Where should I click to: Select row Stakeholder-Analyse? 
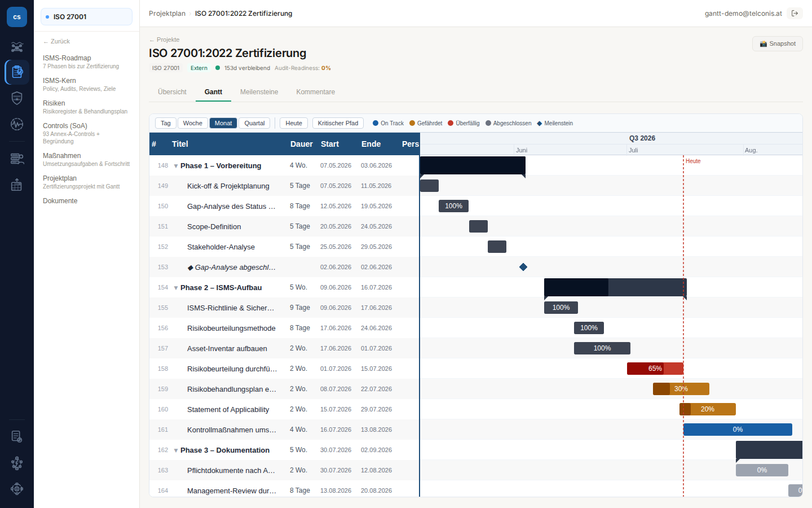click(x=284, y=247)
